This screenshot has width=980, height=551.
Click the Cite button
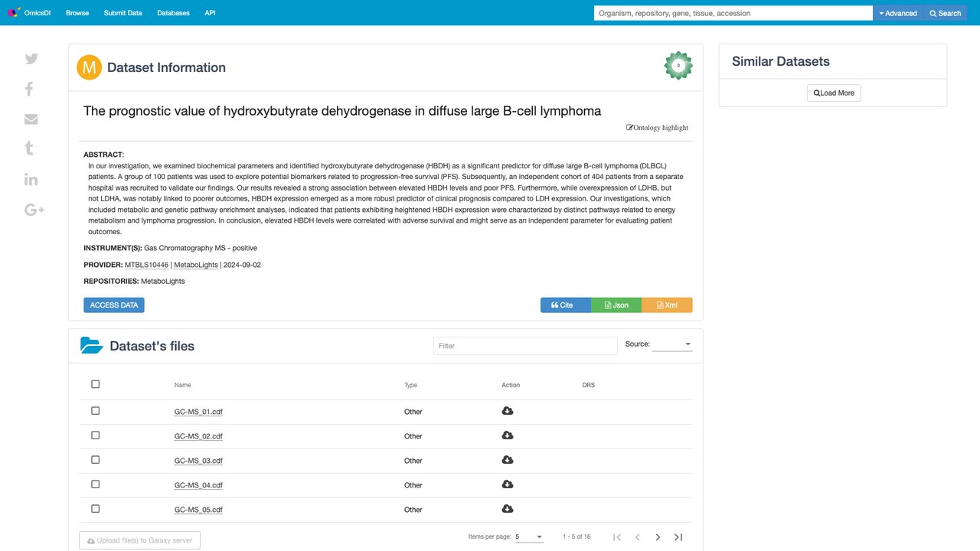tap(566, 305)
